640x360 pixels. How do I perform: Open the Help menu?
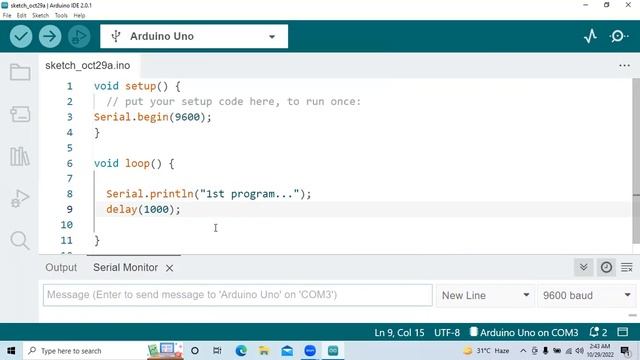[79, 16]
